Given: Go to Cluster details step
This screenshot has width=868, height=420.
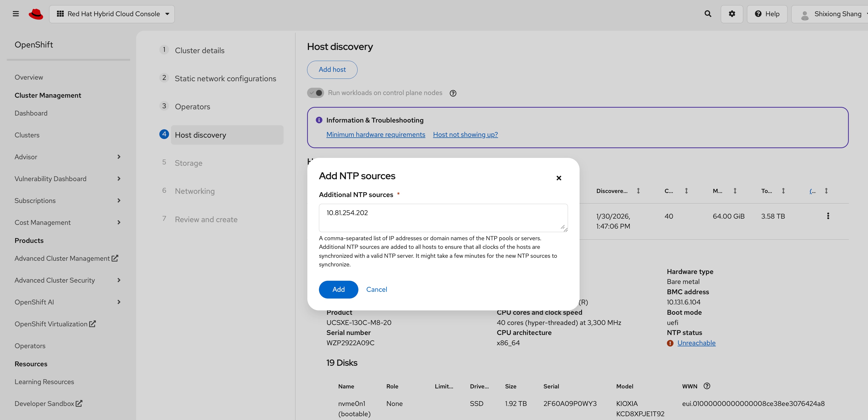Looking at the screenshot, I should (200, 50).
